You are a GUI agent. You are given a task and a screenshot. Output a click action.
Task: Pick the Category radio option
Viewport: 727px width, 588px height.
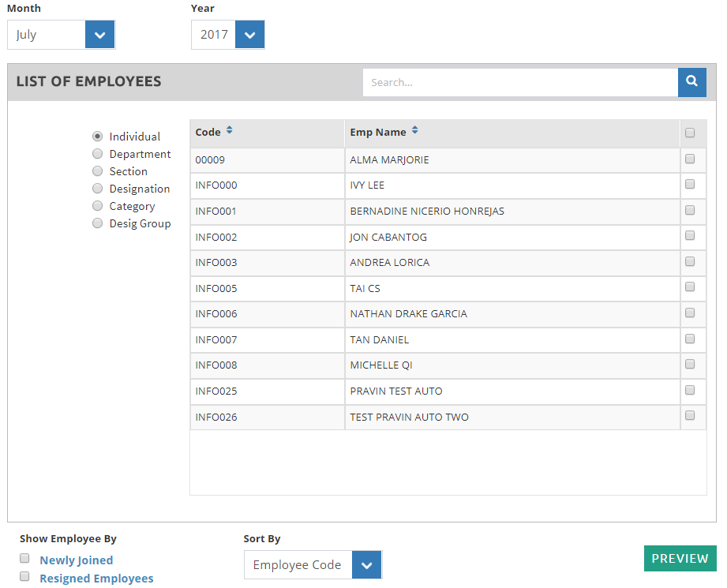[x=98, y=206]
